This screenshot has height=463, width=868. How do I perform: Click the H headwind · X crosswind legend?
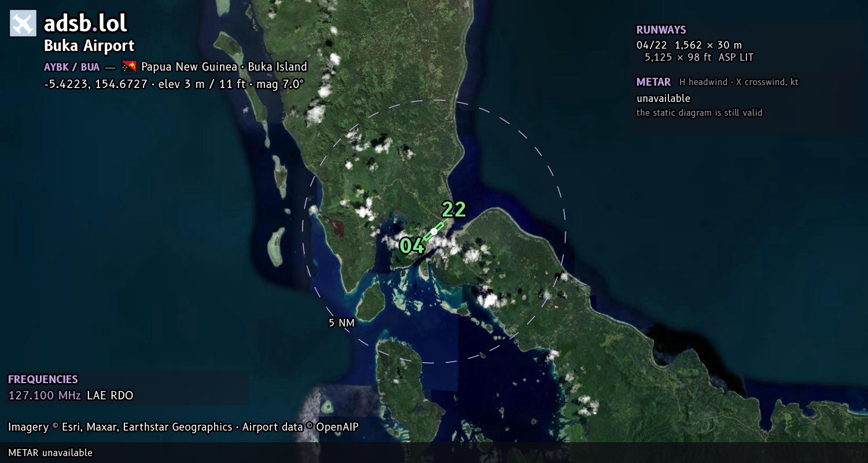(739, 82)
